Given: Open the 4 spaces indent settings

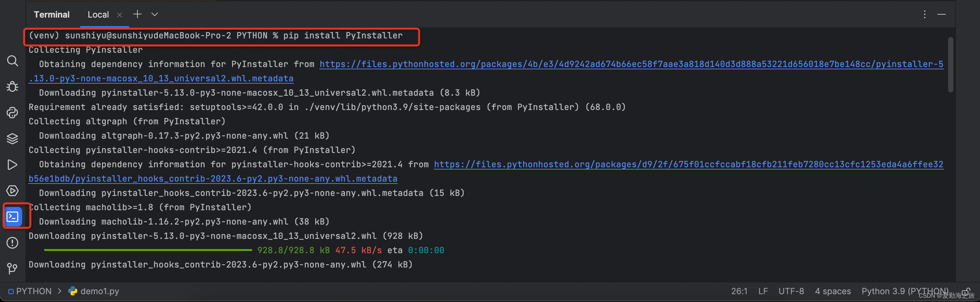Looking at the screenshot, I should coord(832,291).
